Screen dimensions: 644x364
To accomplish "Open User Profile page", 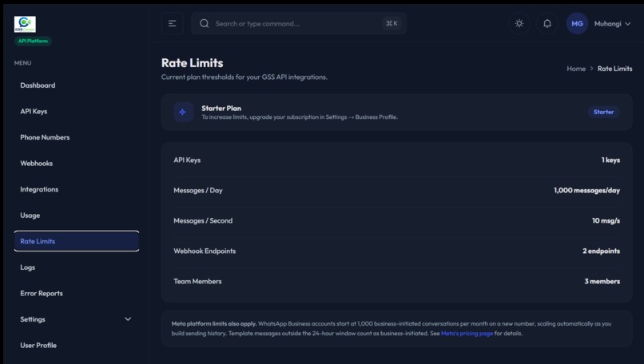I will click(77, 345).
